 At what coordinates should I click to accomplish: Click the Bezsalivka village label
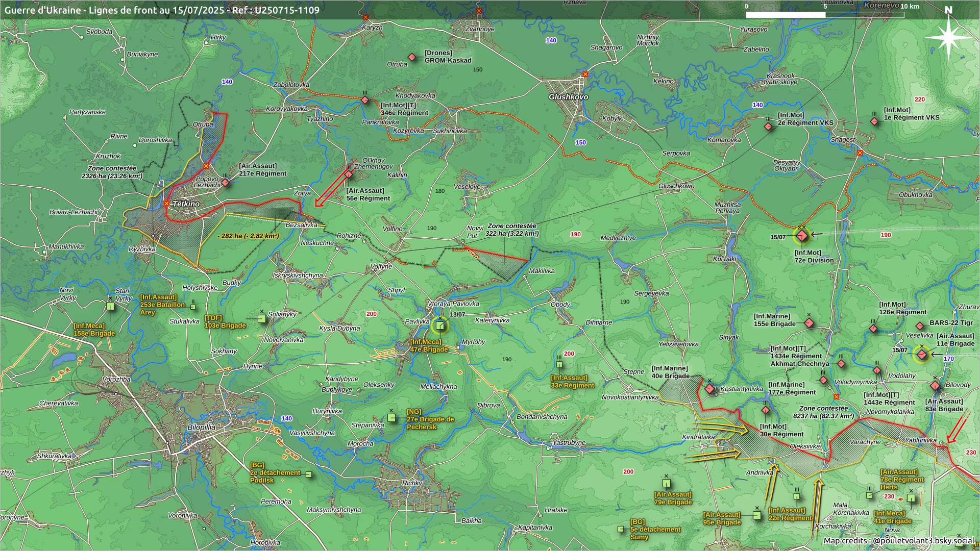click(x=301, y=225)
